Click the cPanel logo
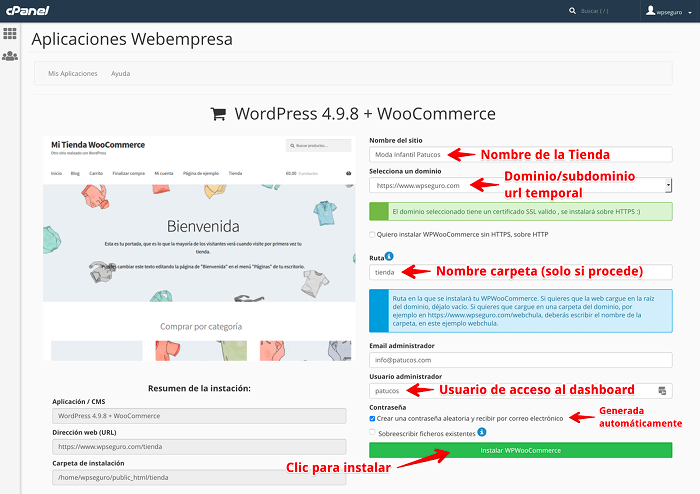 (x=27, y=10)
